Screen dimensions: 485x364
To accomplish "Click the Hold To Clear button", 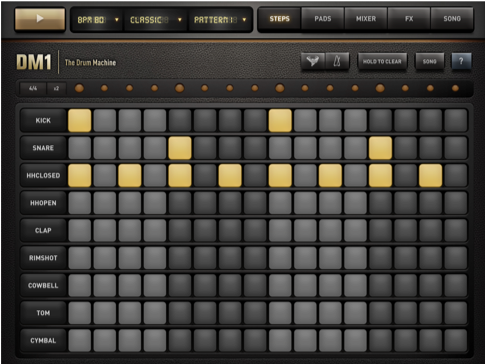I will click(x=382, y=61).
